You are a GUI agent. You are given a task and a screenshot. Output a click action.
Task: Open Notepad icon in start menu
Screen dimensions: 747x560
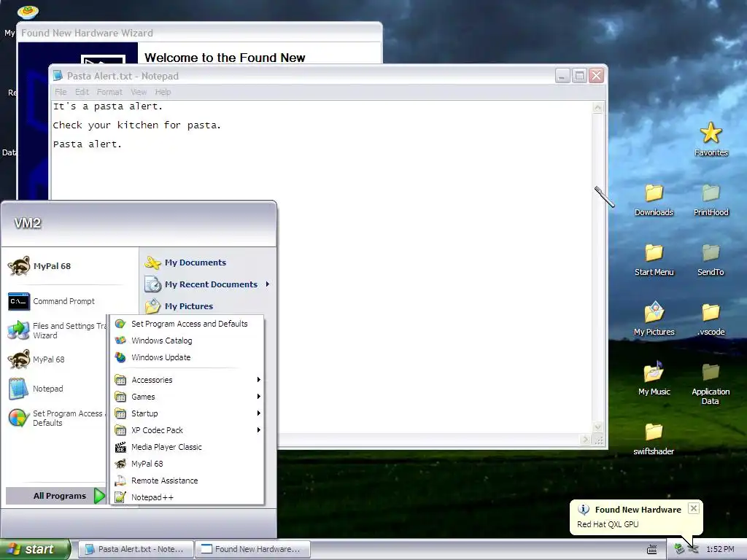19,389
